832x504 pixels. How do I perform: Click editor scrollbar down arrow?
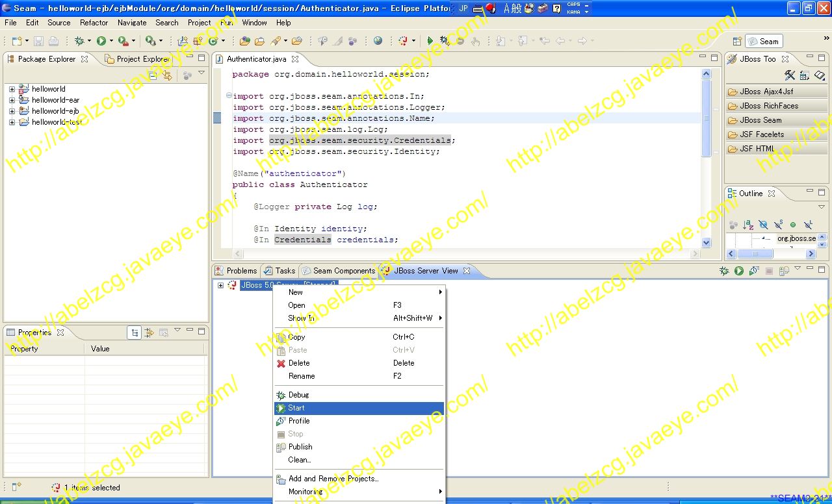point(707,242)
